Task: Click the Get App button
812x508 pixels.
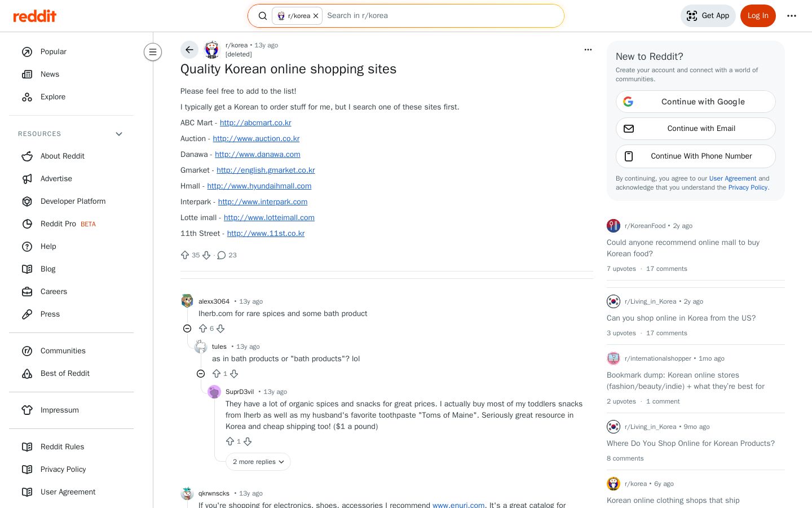Action: pyautogui.click(x=708, y=16)
